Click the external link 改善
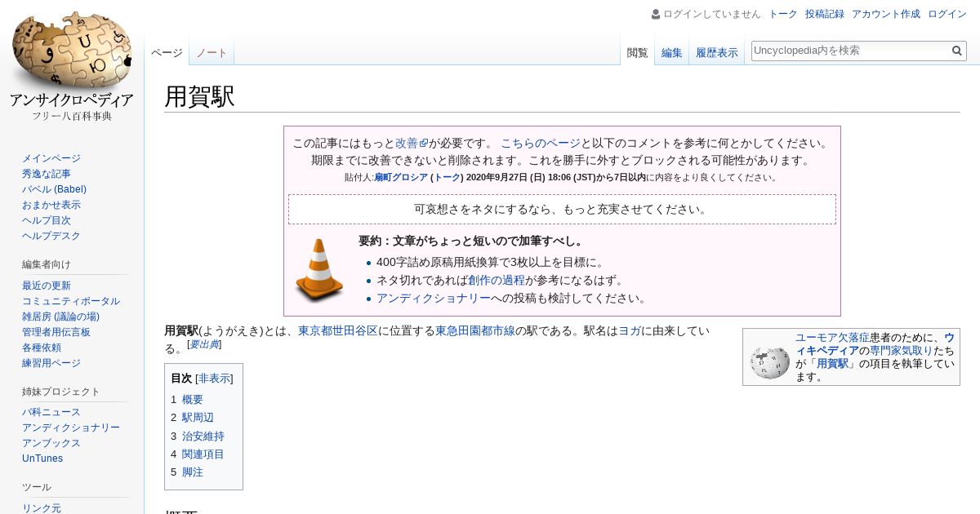 (x=412, y=143)
